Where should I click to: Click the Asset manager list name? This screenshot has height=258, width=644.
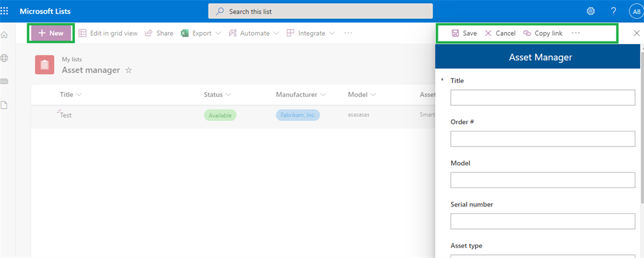click(91, 70)
